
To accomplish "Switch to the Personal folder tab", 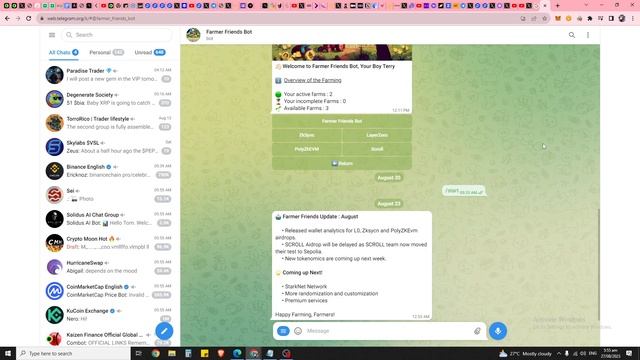I will [x=106, y=52].
